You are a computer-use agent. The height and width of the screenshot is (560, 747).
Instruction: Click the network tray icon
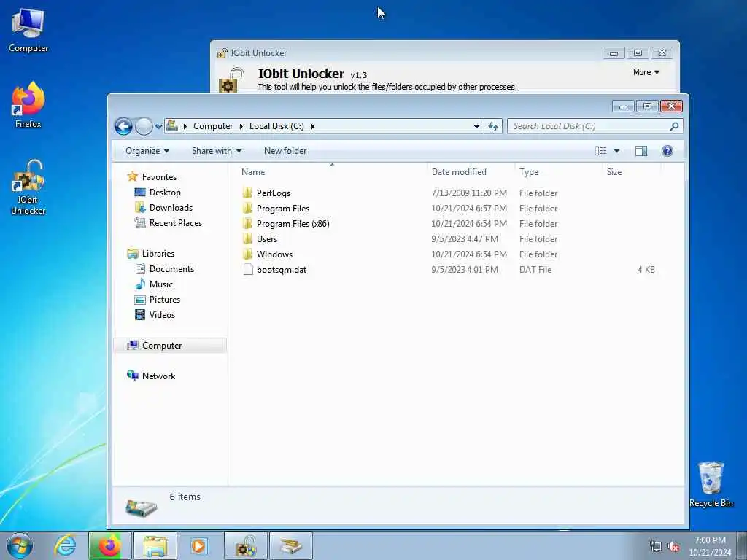(656, 547)
